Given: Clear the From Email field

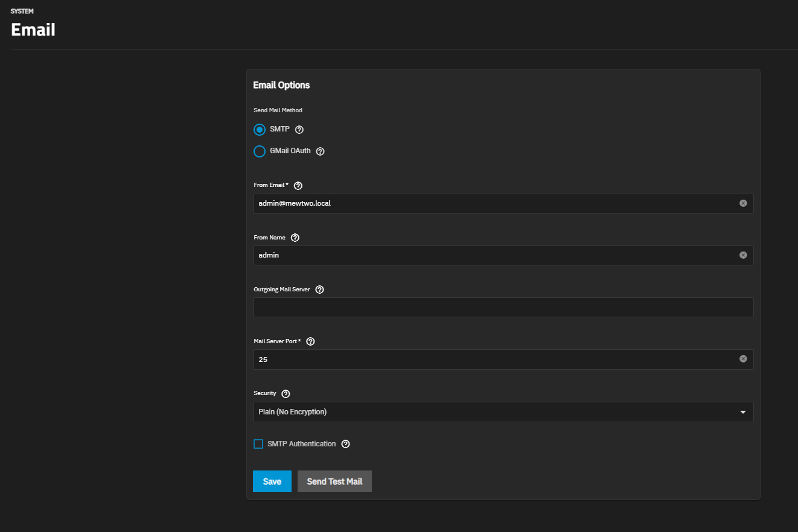Looking at the screenshot, I should pyautogui.click(x=743, y=203).
